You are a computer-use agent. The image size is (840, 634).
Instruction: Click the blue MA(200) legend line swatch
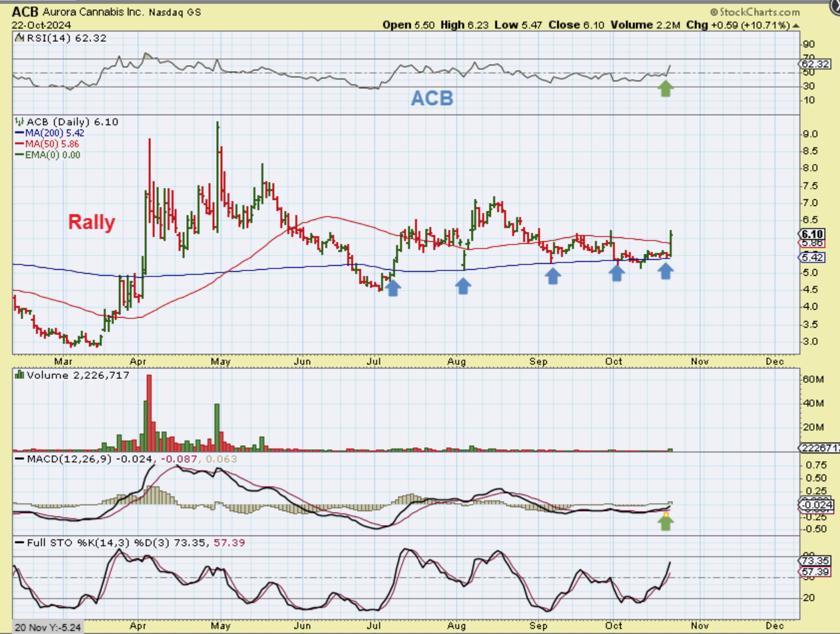19,133
